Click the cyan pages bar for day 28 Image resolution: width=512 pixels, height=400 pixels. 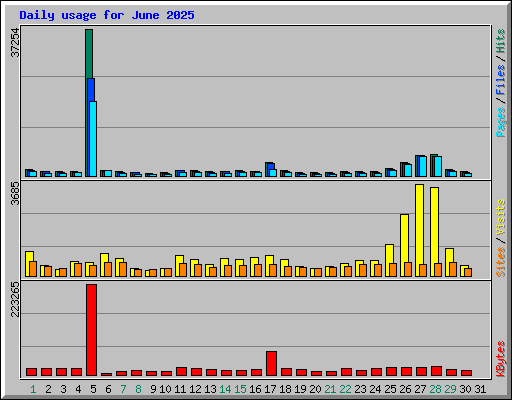point(438,166)
